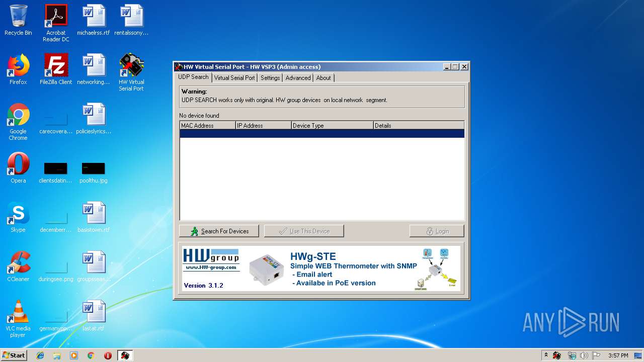Open Chrome from the taskbar

coord(91,355)
